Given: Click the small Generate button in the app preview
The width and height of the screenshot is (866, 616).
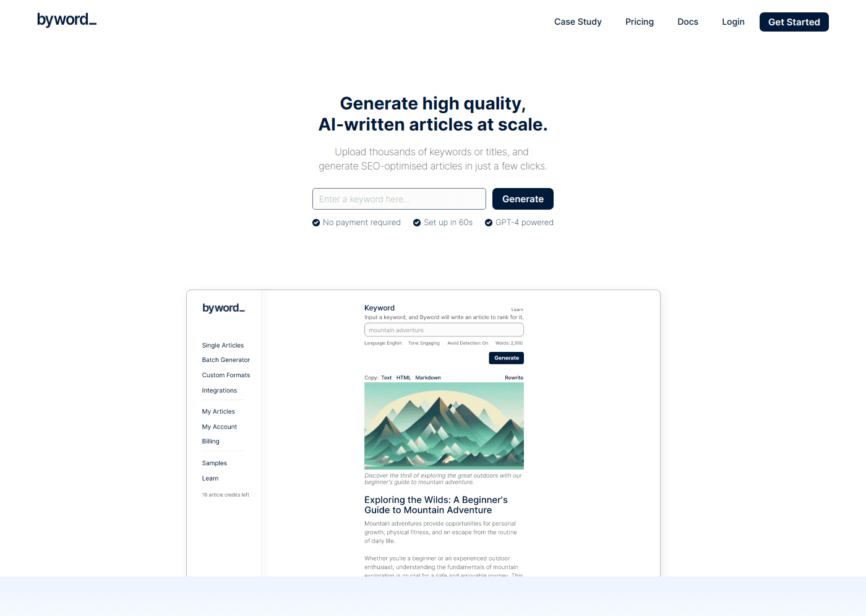Looking at the screenshot, I should pos(507,358).
